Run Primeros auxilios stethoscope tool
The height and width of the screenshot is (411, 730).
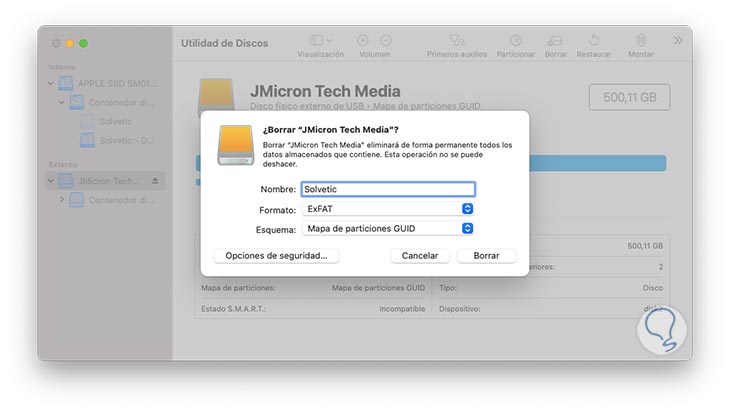click(x=457, y=40)
